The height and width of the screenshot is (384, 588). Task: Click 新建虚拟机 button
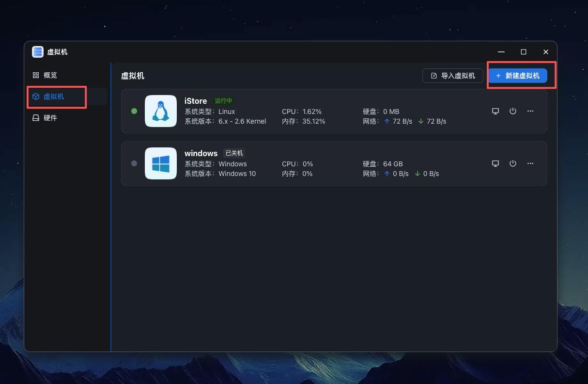coord(517,76)
